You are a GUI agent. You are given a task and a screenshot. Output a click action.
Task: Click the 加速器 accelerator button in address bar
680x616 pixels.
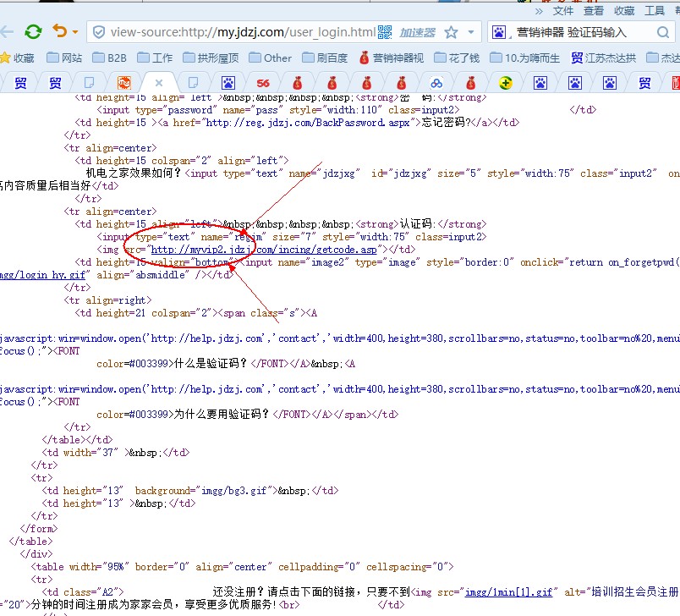418,32
